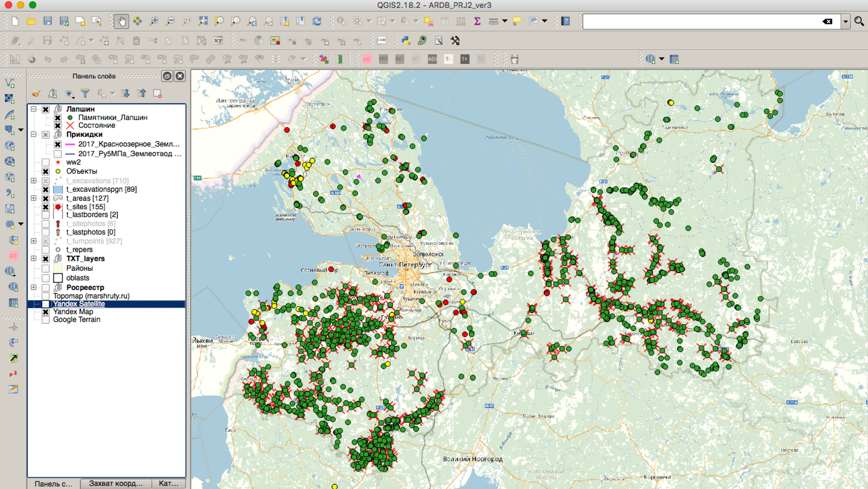Viewport: 868px width, 489px height.
Task: Expand the Росреестр group
Action: 34,287
